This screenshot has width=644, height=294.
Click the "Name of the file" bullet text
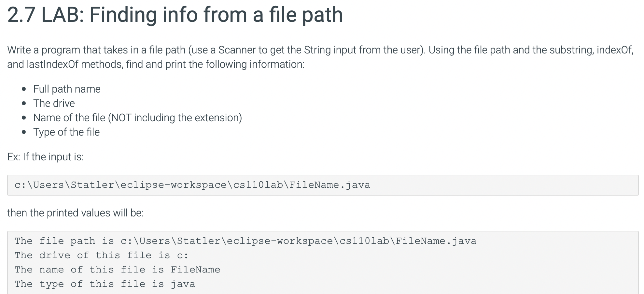69,118
